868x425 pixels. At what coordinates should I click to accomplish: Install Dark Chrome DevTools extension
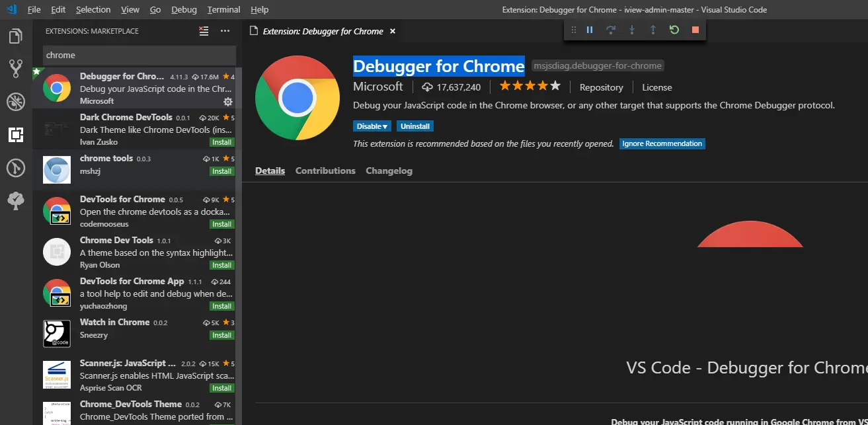click(x=222, y=142)
